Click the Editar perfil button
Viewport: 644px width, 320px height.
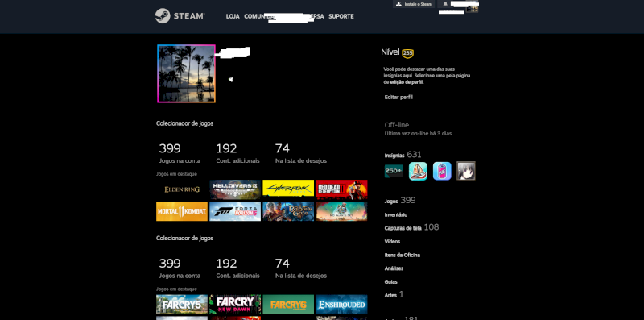coord(398,97)
